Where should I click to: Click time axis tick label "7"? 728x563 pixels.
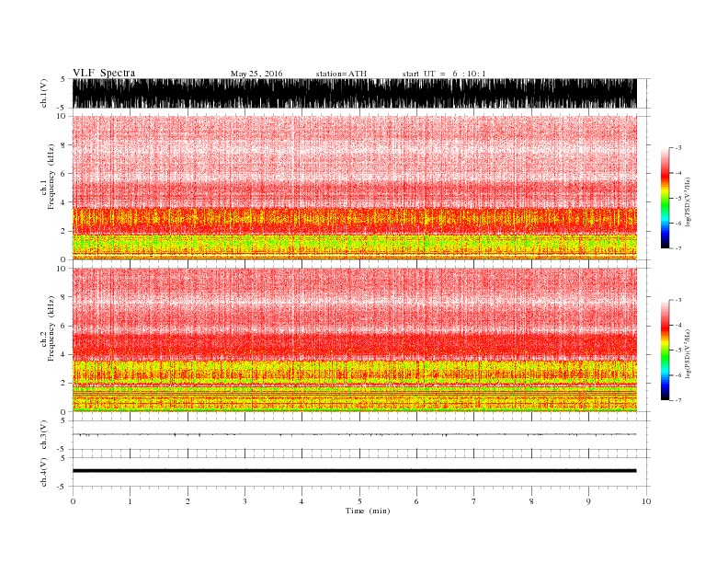[x=473, y=501]
